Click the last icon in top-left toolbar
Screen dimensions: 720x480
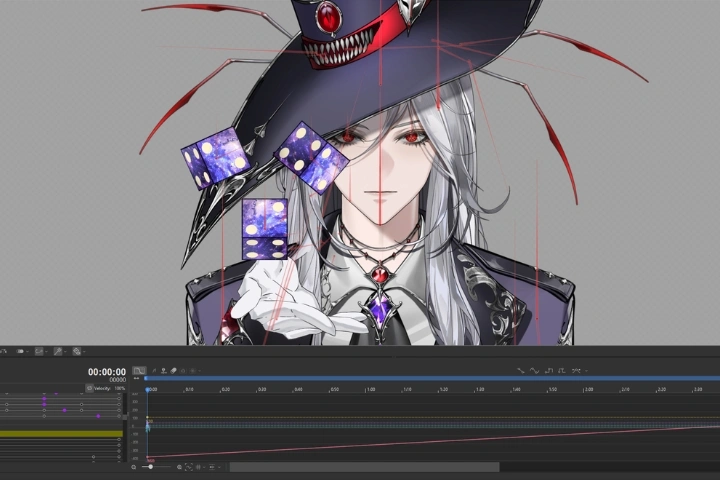point(77,351)
